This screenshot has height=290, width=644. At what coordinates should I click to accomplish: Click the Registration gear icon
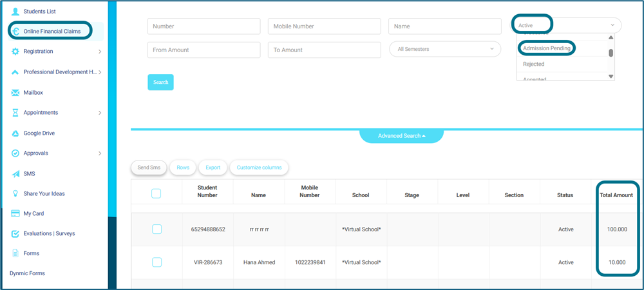tap(15, 52)
